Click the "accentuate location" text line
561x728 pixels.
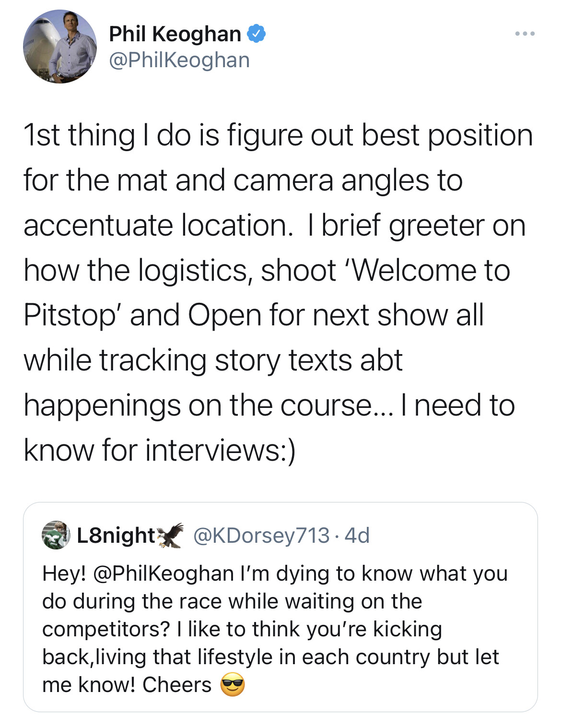pyautogui.click(x=274, y=226)
